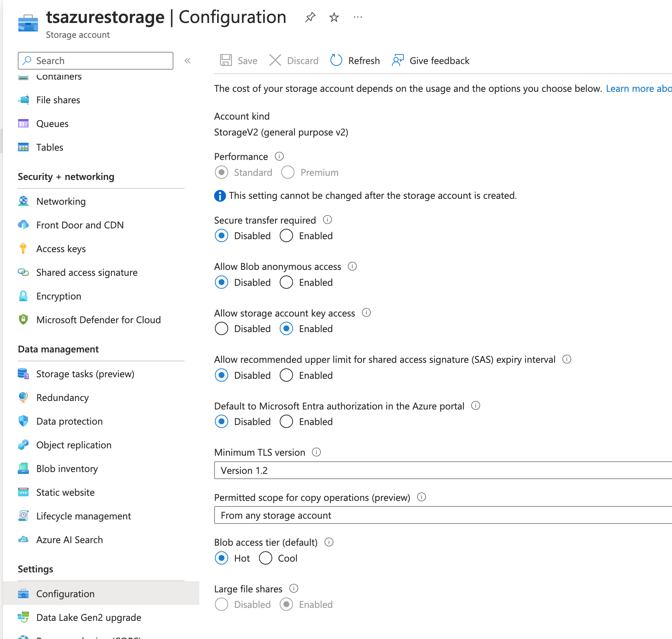This screenshot has width=672, height=639.
Task: Select Premium performance option
Action: 288,172
